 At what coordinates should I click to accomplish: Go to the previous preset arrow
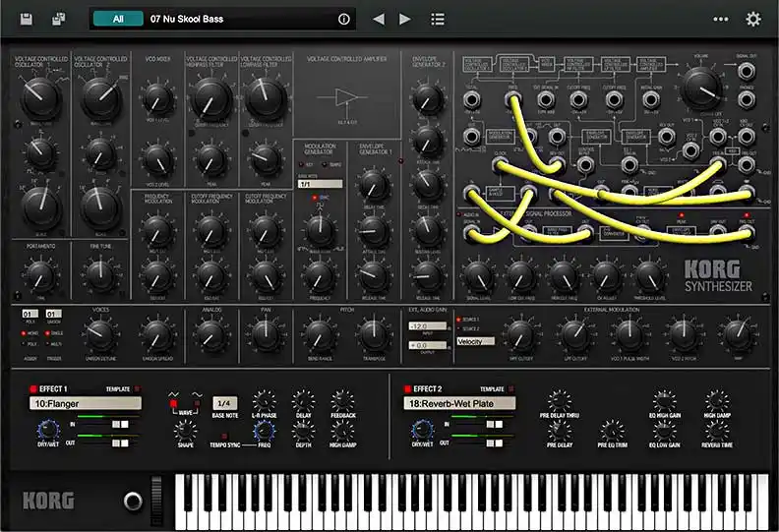379,19
